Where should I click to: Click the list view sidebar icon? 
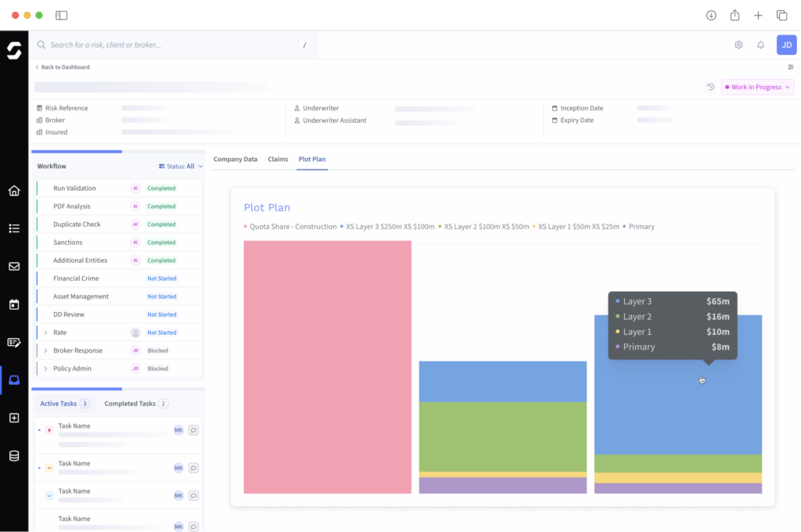14,228
